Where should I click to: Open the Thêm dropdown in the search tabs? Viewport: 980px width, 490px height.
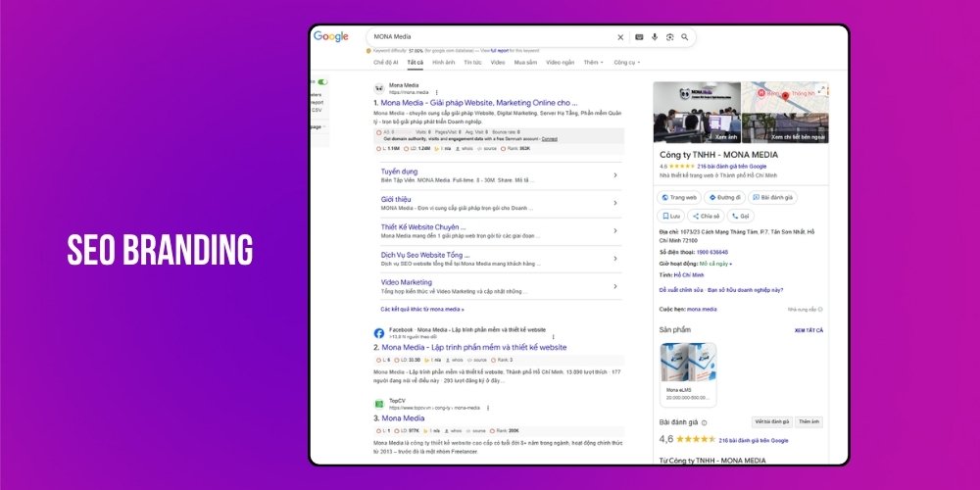pos(593,63)
